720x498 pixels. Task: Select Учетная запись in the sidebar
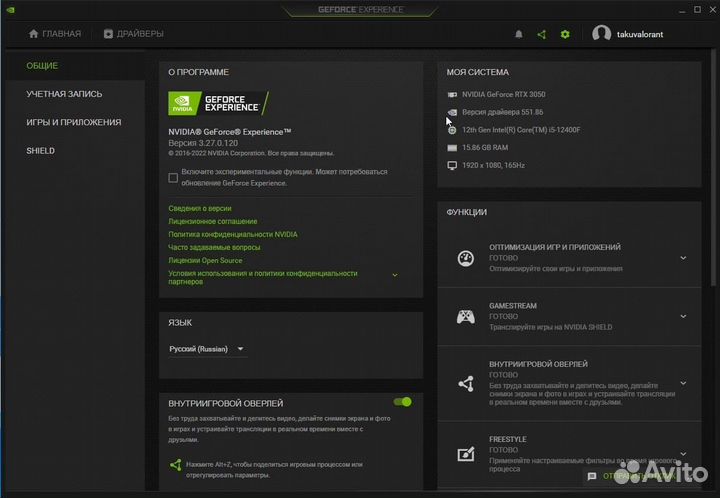[64, 94]
